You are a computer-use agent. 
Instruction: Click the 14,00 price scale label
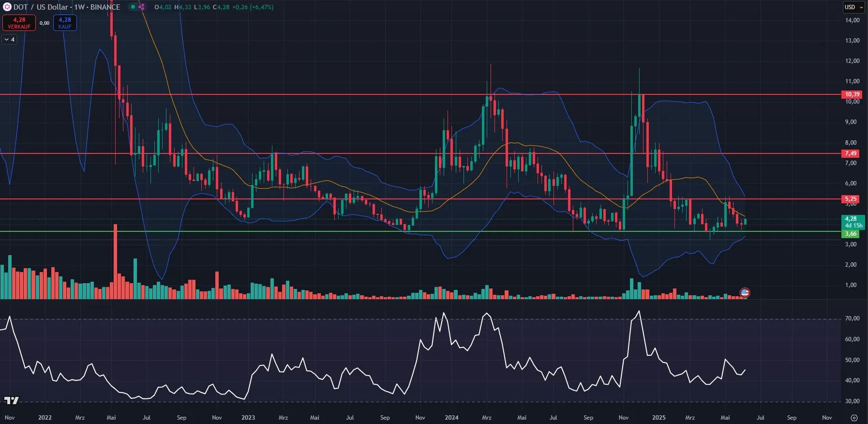coord(852,20)
